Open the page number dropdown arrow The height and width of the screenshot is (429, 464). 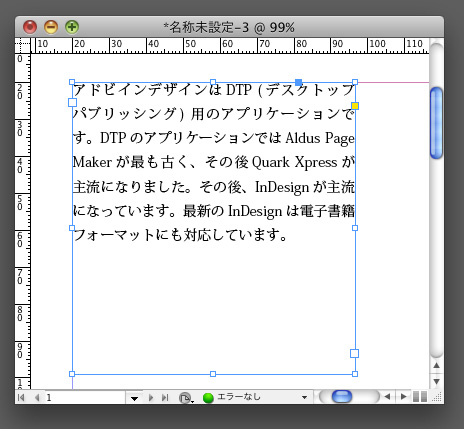coord(134,398)
